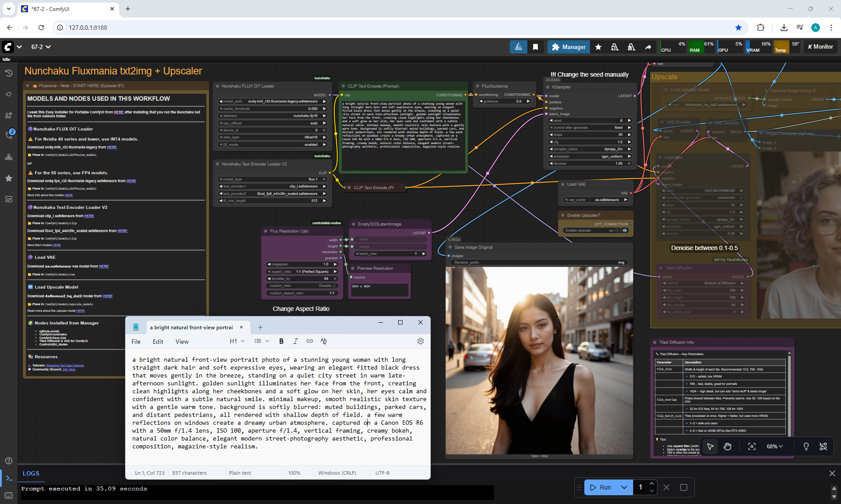841x504 pixels.
Task: Open the Manager button
Action: coord(569,47)
